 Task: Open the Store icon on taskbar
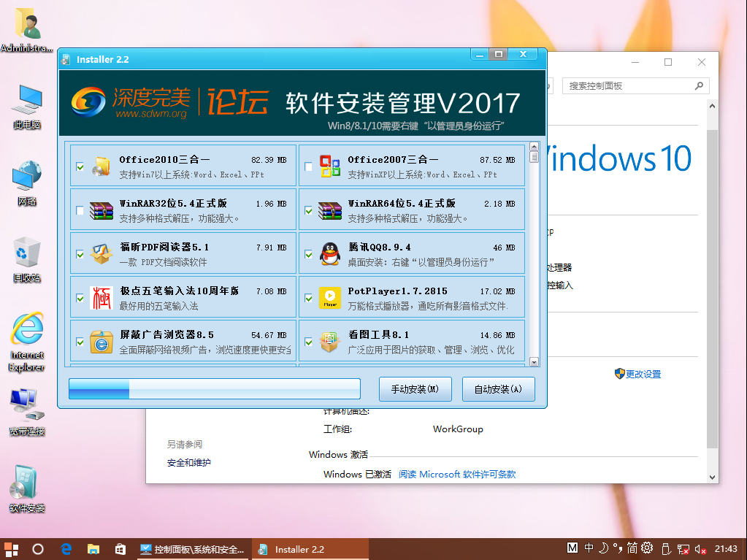[x=120, y=549]
